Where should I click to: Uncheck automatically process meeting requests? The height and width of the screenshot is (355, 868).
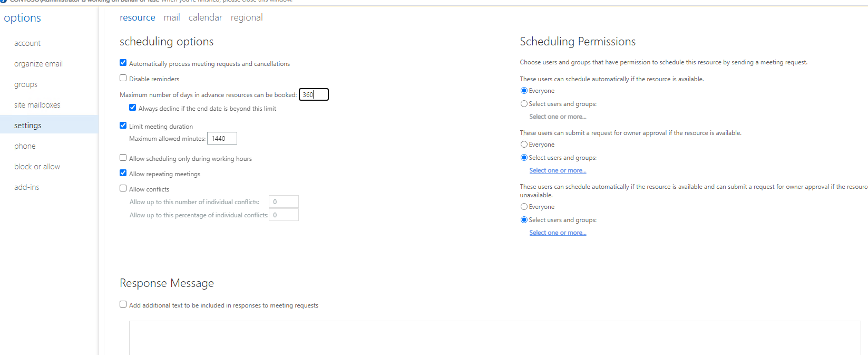coord(123,62)
